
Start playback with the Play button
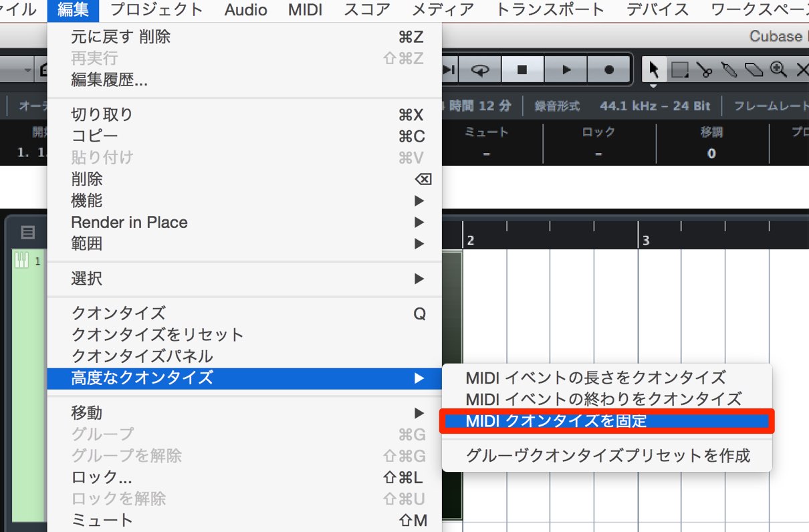click(566, 70)
